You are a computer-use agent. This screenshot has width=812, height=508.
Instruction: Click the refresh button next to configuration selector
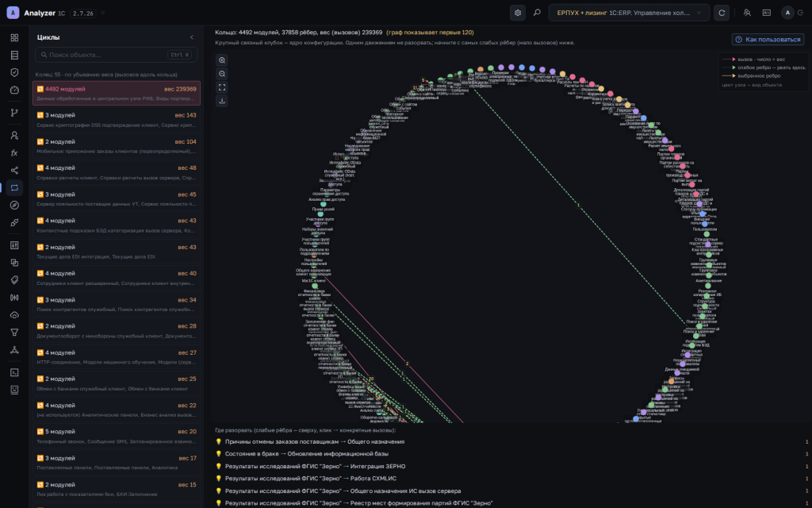722,13
